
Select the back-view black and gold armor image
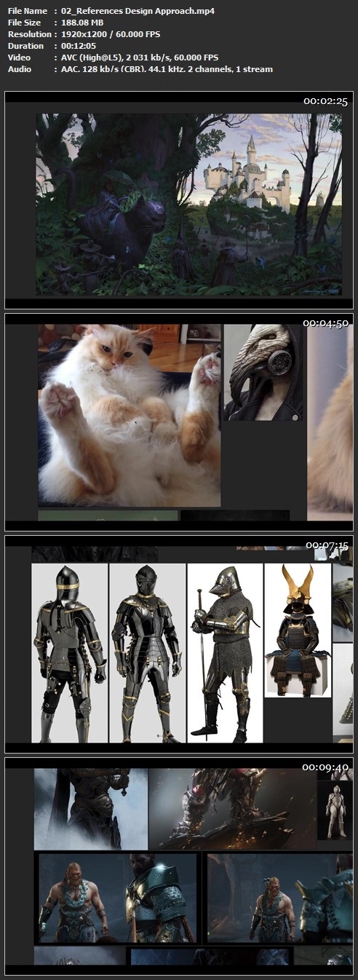pyautogui.click(x=70, y=652)
